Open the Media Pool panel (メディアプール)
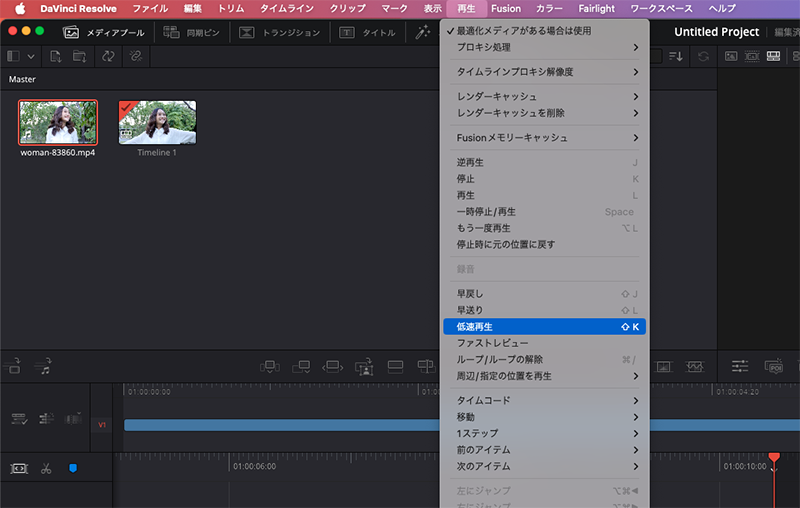The image size is (800, 508). click(x=104, y=33)
